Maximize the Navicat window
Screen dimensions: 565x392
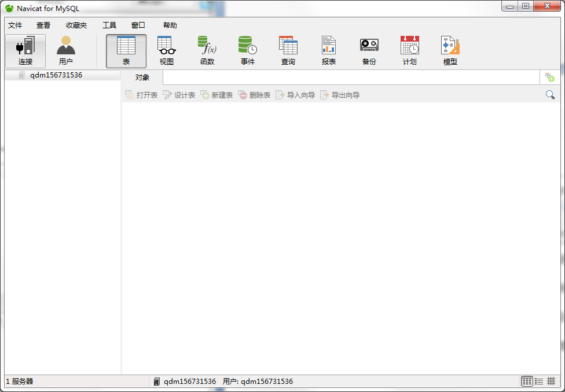pos(526,6)
